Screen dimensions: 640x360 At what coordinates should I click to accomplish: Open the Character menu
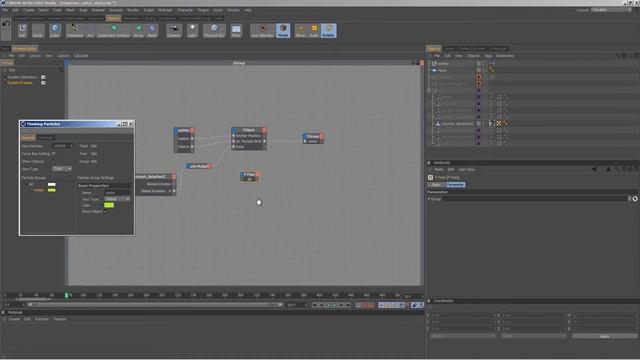[185, 10]
